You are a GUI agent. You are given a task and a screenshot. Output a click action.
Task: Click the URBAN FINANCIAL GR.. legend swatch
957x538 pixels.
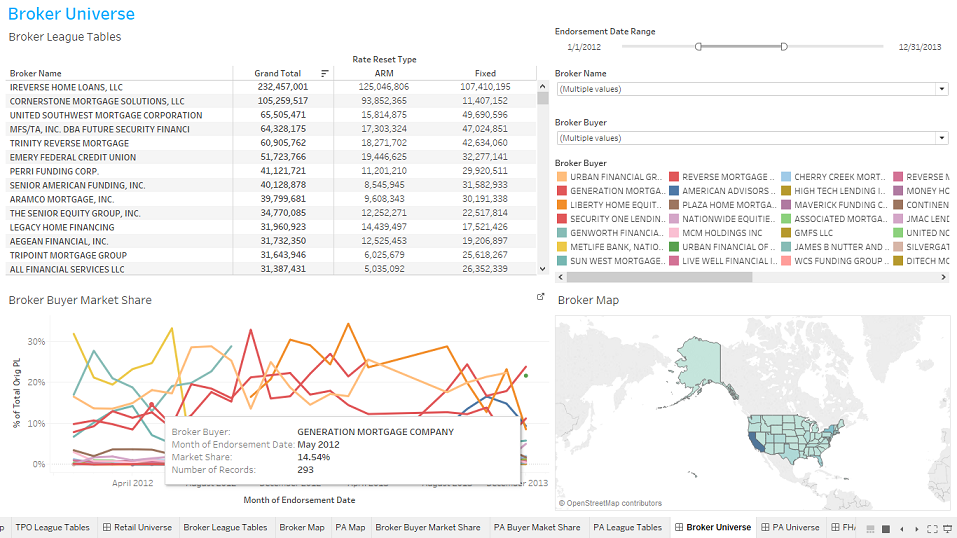[562, 177]
